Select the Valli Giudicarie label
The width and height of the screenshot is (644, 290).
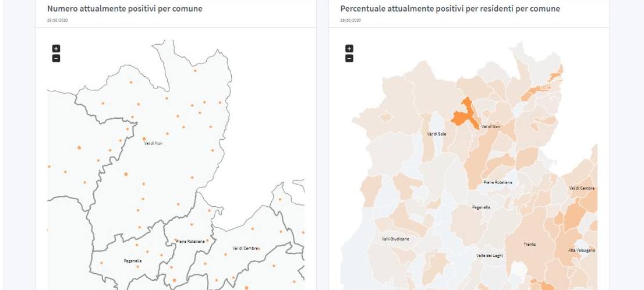pos(395,239)
